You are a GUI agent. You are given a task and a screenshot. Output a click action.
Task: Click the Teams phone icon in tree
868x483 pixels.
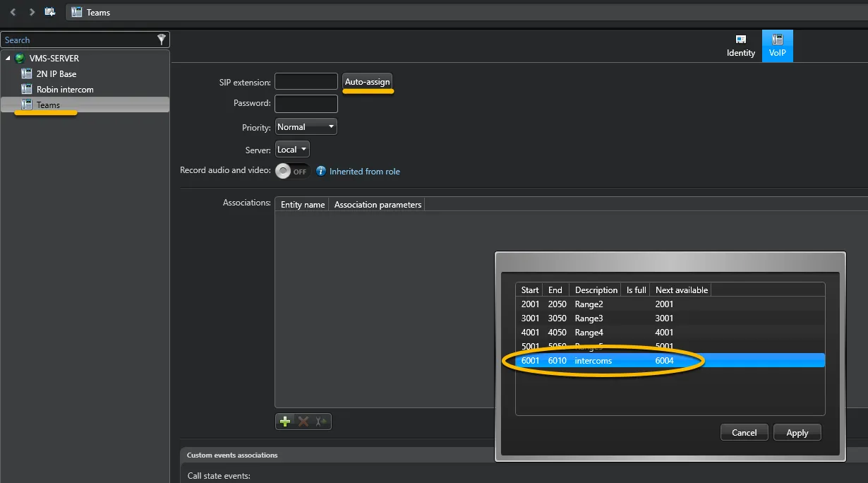27,105
